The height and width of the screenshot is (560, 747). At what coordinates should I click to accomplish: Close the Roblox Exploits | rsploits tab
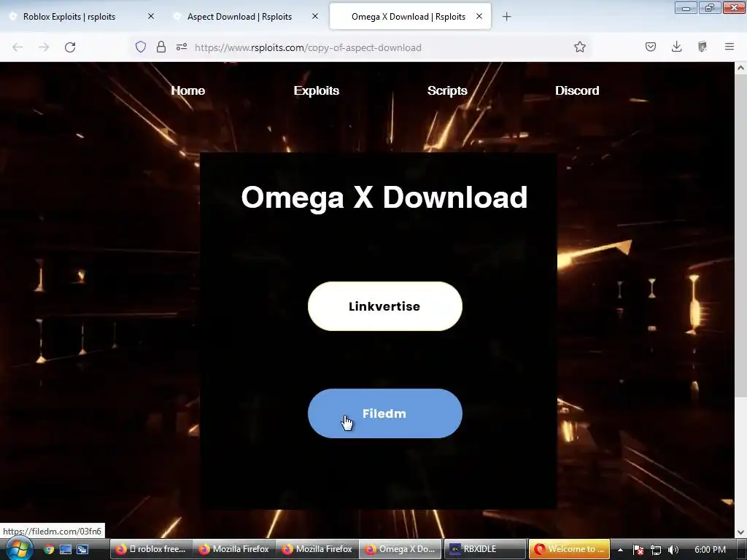pyautogui.click(x=151, y=16)
